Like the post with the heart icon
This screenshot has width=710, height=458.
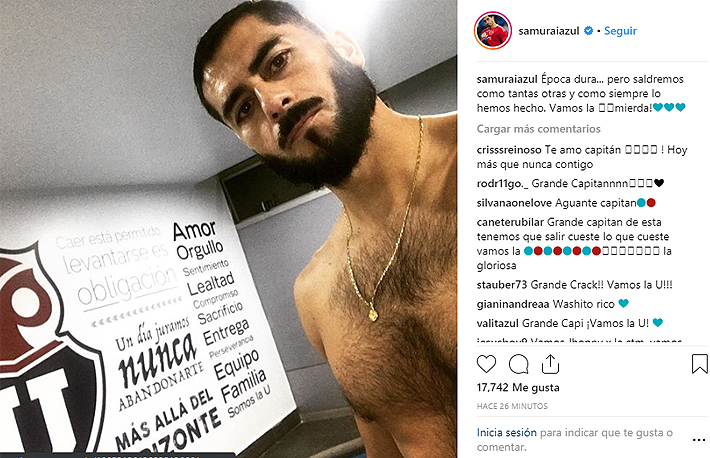[486, 364]
